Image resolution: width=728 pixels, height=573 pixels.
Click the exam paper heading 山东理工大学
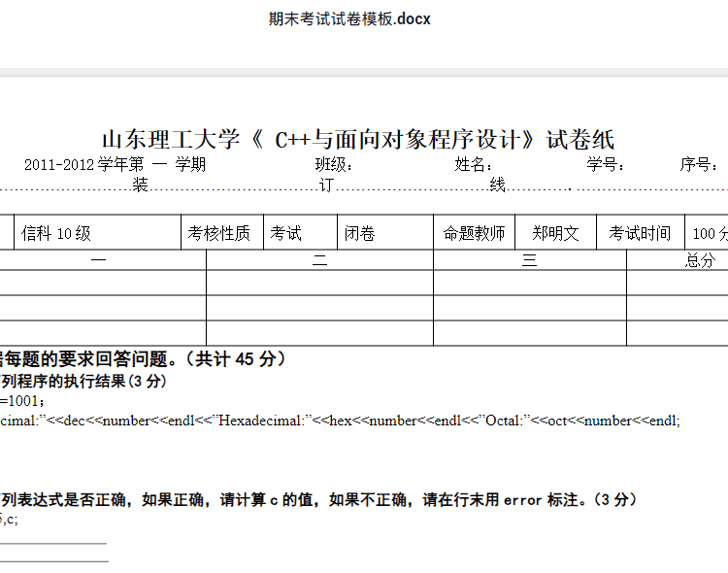[x=171, y=140]
